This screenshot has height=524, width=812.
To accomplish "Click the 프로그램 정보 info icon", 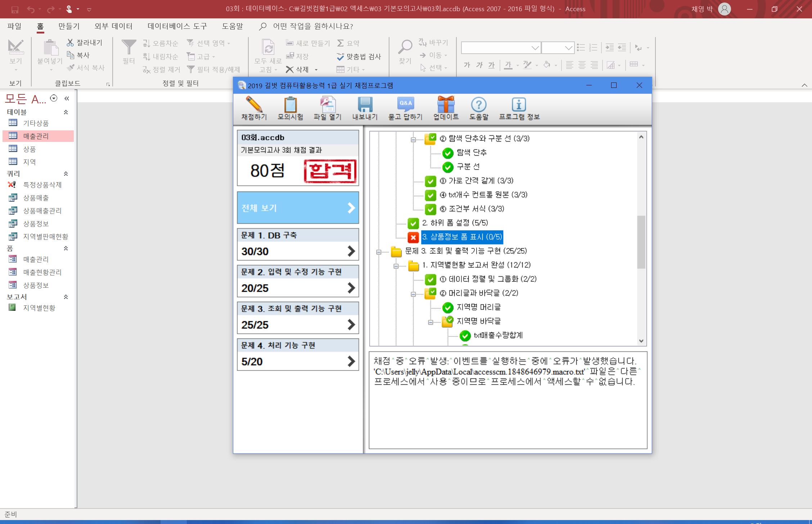I will coord(519,105).
